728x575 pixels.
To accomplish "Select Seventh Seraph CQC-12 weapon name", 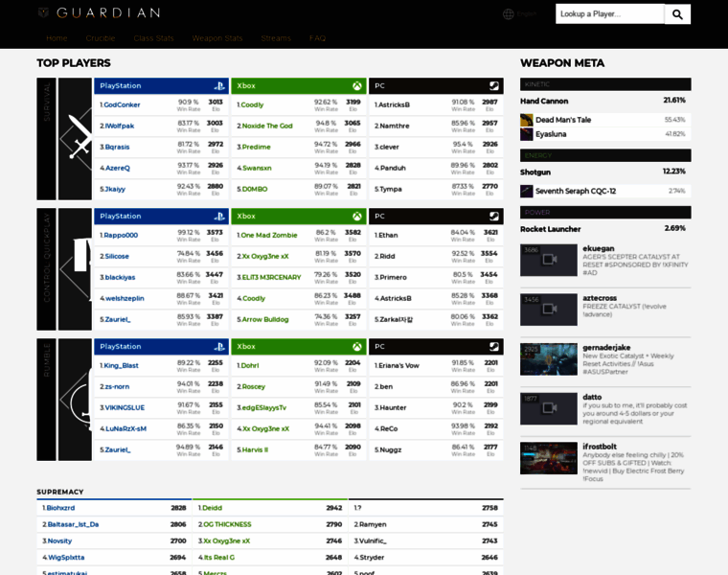I will pos(576,191).
